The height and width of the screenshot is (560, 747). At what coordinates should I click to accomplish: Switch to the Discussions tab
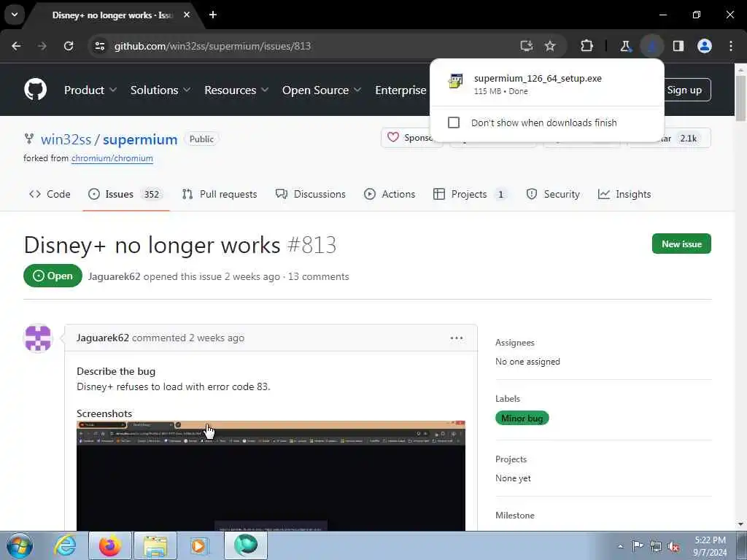click(x=311, y=194)
